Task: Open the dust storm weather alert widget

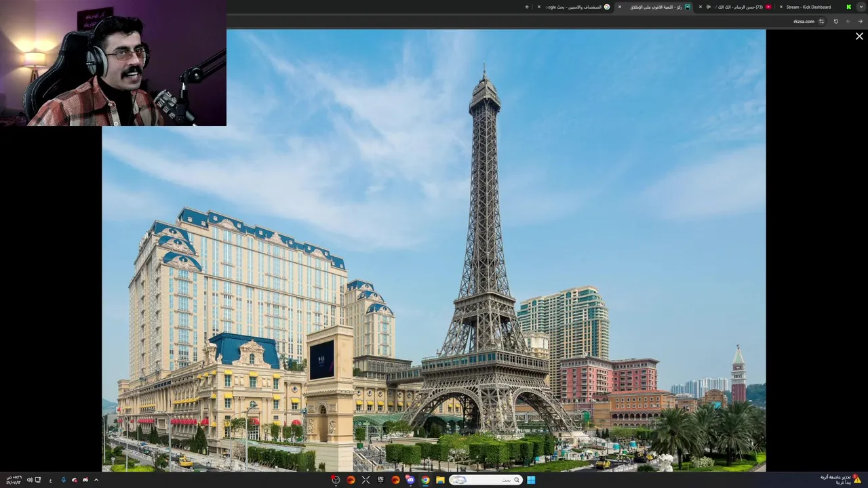Action: point(842,479)
